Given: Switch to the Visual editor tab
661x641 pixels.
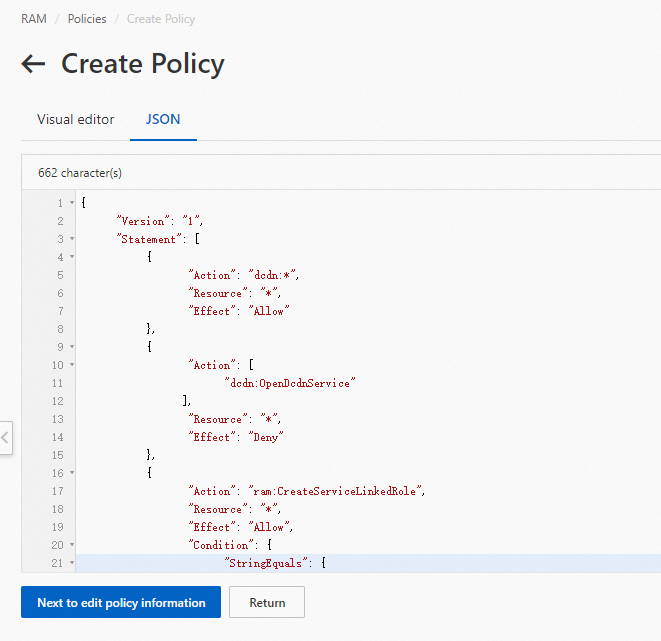Looking at the screenshot, I should [75, 119].
